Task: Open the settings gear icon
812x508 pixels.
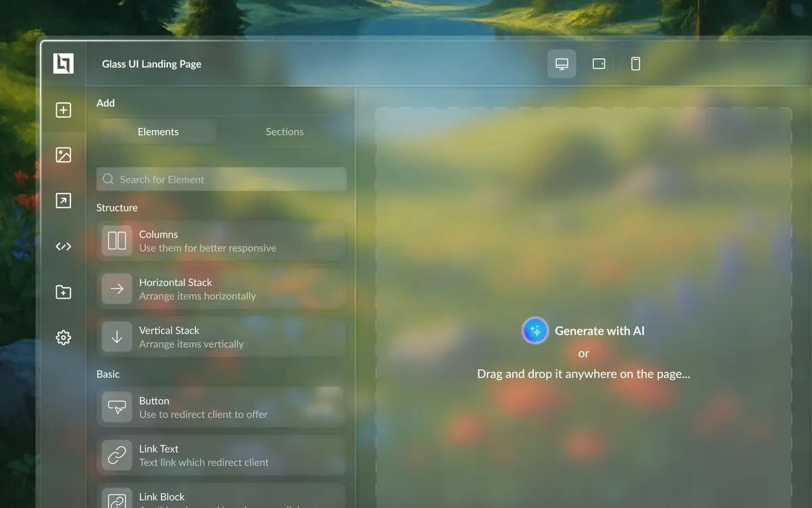Action: coord(64,337)
